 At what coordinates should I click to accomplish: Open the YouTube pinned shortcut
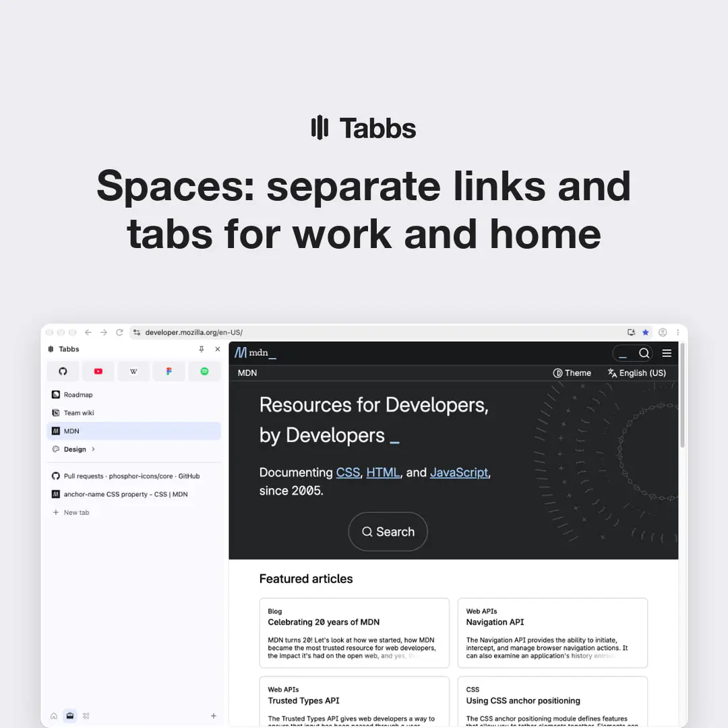tap(98, 371)
